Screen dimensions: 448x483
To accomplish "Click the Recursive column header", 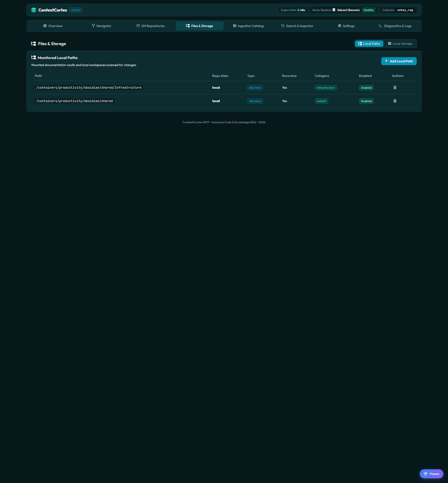I will click(x=289, y=76).
